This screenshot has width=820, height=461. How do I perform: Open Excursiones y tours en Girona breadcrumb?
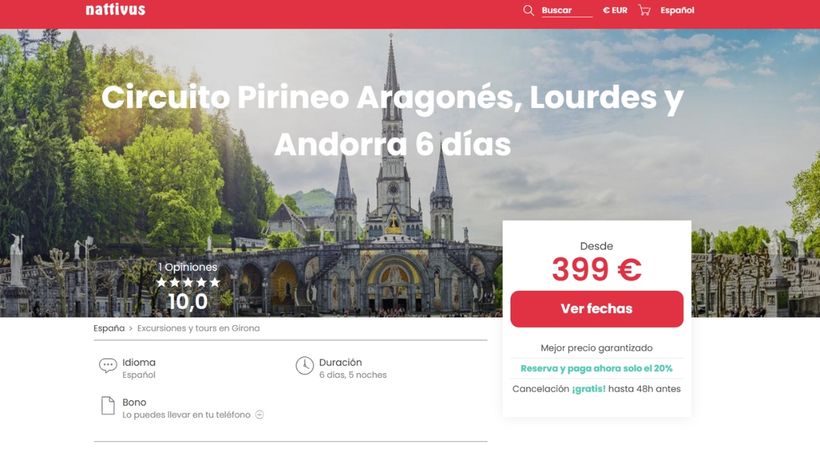pos(198,328)
